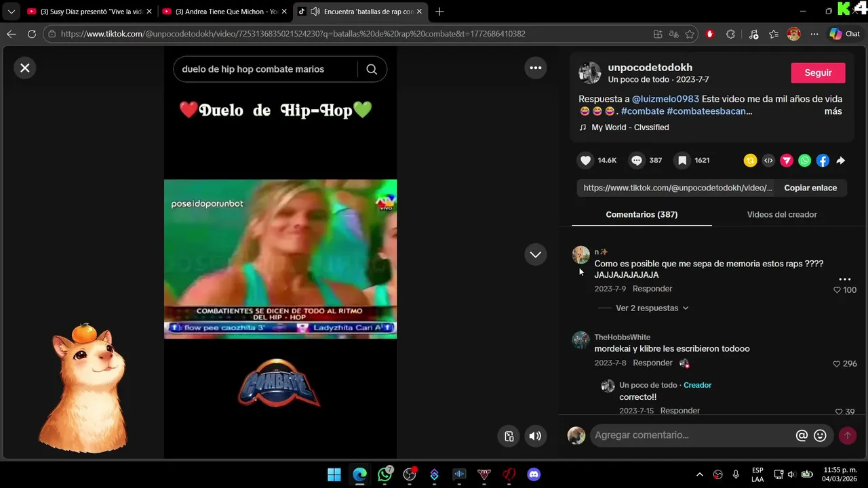
Task: Open the Windows Start menu
Action: tap(334, 474)
